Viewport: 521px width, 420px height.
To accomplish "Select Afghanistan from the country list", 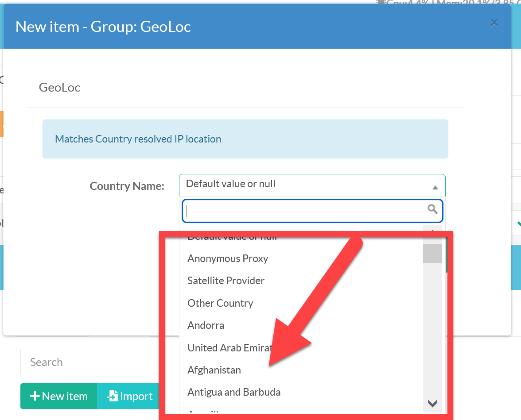I will point(214,370).
